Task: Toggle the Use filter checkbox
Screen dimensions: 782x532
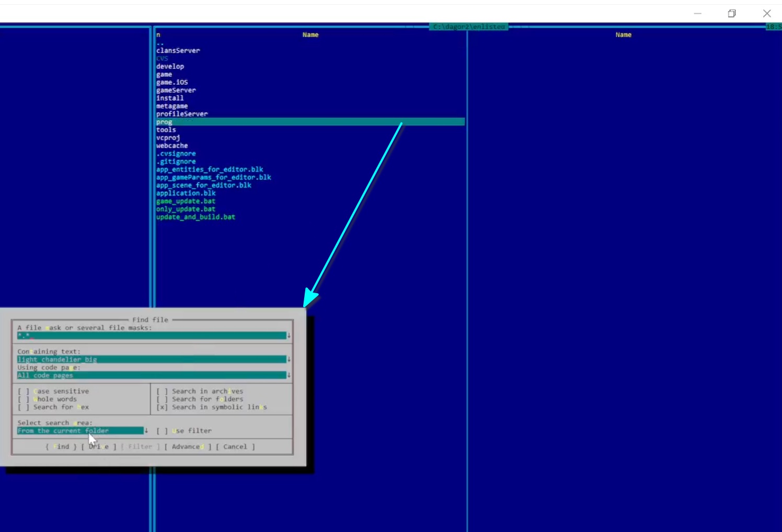Action: pyautogui.click(x=162, y=431)
